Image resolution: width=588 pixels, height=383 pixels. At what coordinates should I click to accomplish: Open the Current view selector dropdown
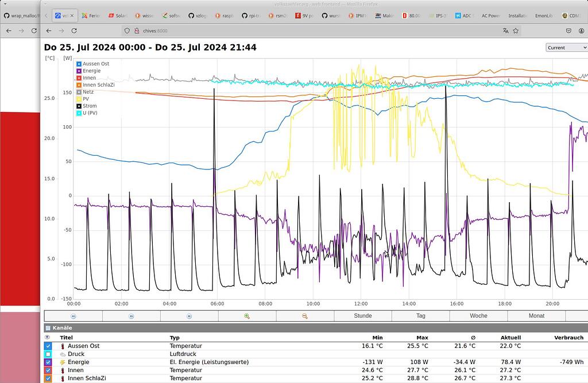tap(566, 48)
